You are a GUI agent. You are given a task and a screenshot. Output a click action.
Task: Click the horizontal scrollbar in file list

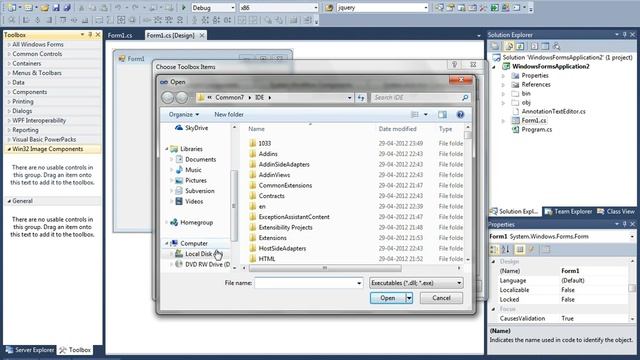pyautogui.click(x=325, y=268)
